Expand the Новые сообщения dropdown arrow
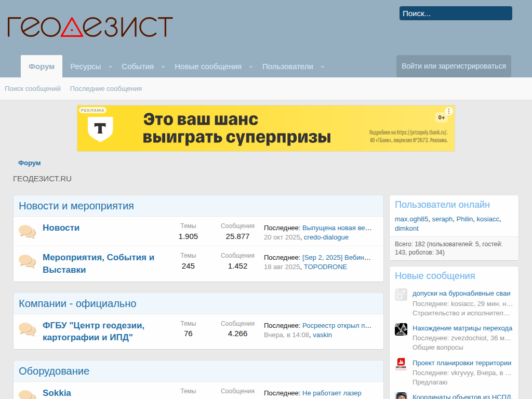 (251, 67)
